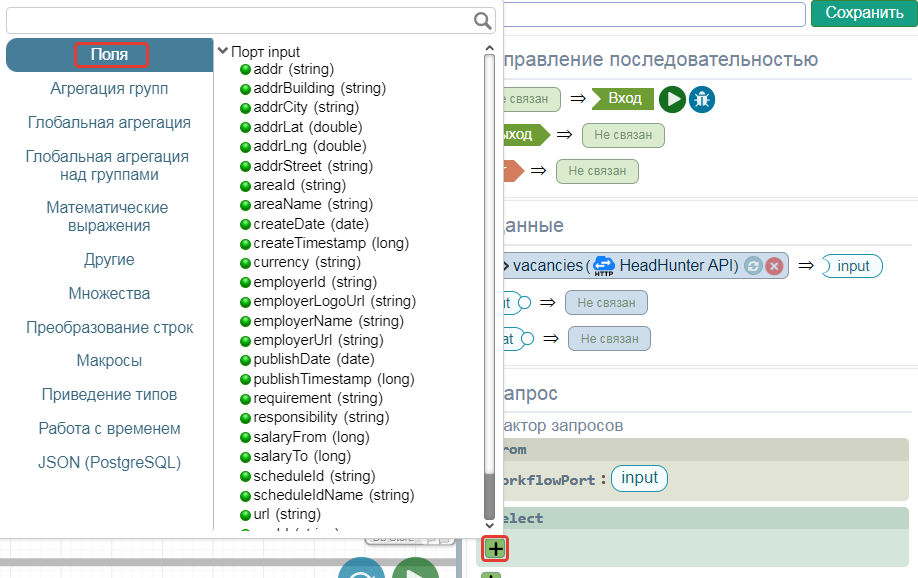Click the Вход sequence port label
The height and width of the screenshot is (578, 918).
point(624,99)
